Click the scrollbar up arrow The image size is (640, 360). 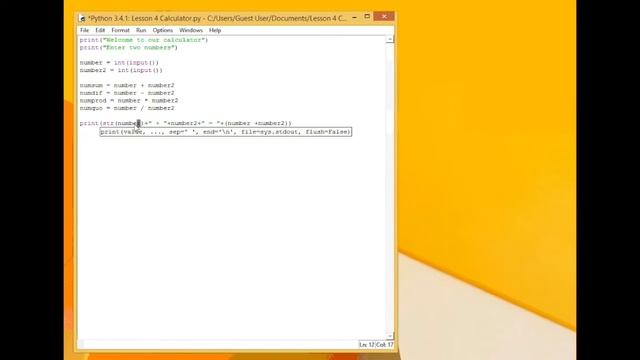tap(390, 39)
